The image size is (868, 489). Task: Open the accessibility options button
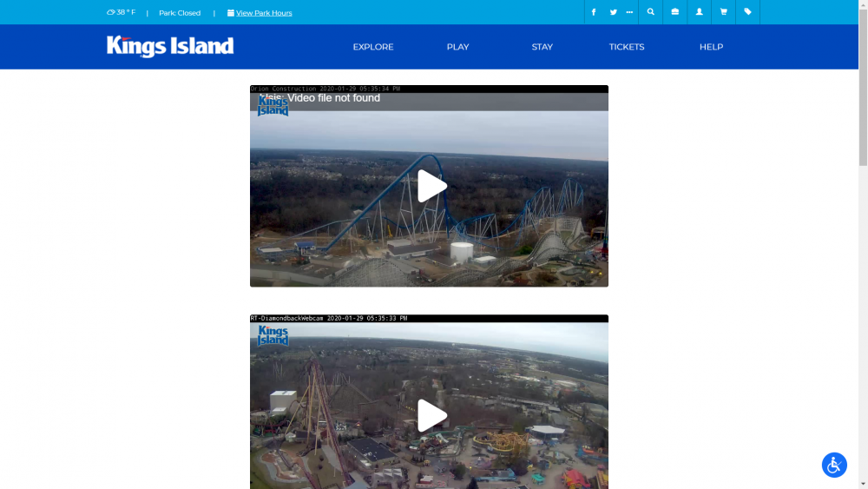[x=834, y=465]
